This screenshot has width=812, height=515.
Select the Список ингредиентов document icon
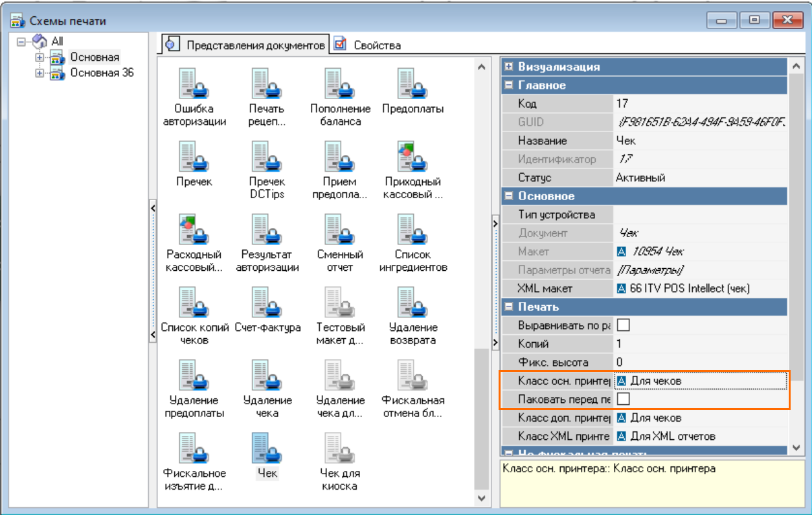412,230
